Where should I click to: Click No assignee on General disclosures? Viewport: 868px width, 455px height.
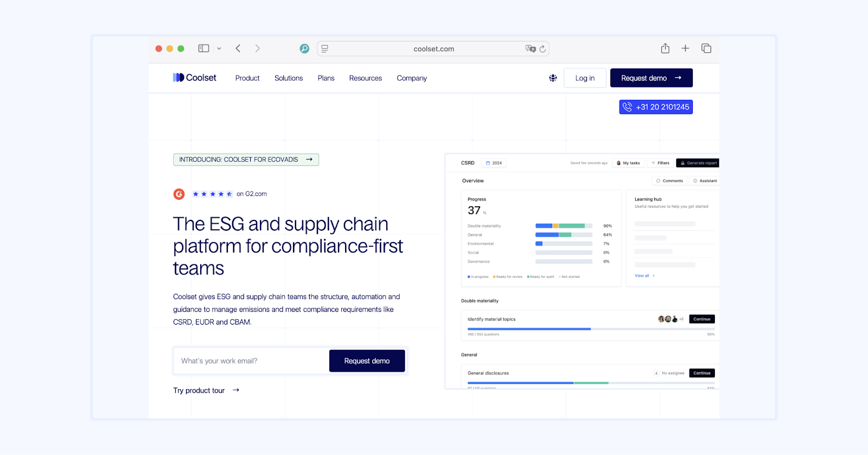669,373
